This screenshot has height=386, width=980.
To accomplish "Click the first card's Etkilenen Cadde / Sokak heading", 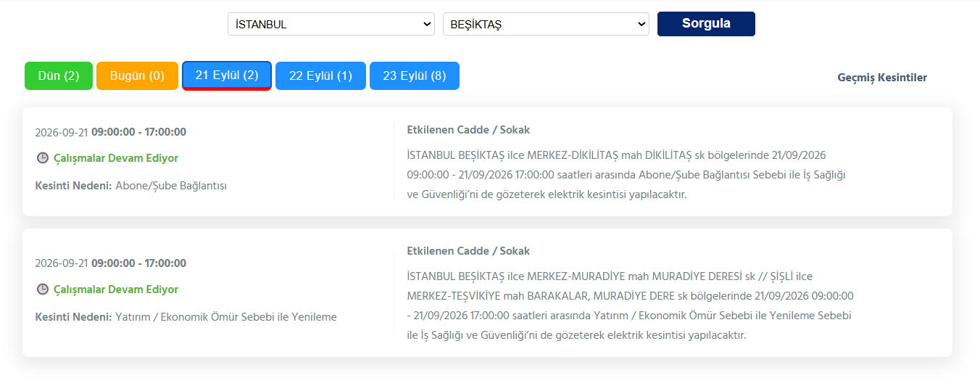I will click(468, 130).
